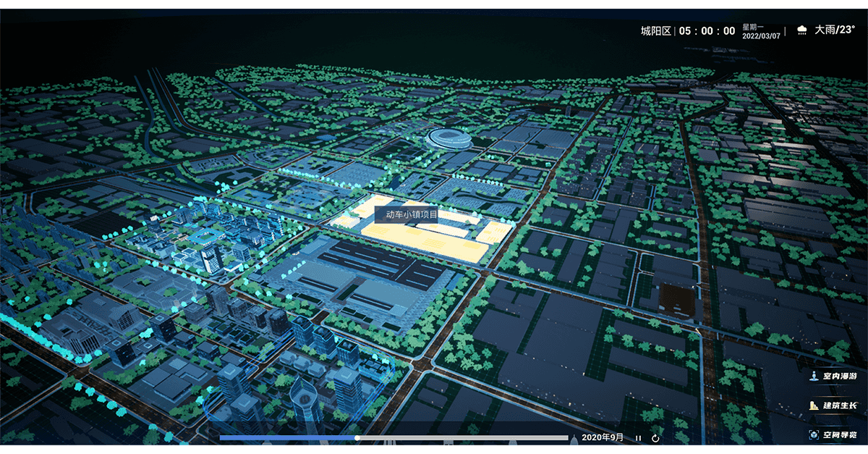Screen dimensions: 868x454
Task: Click the highlighted yellow project building block
Action: 426,230
